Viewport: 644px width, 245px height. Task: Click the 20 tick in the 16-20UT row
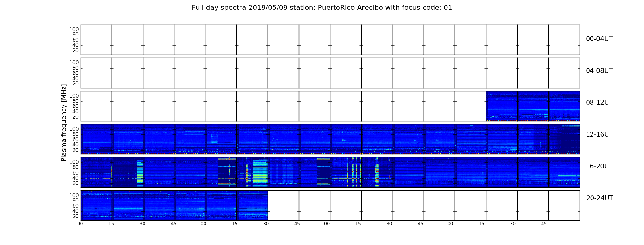point(75,183)
